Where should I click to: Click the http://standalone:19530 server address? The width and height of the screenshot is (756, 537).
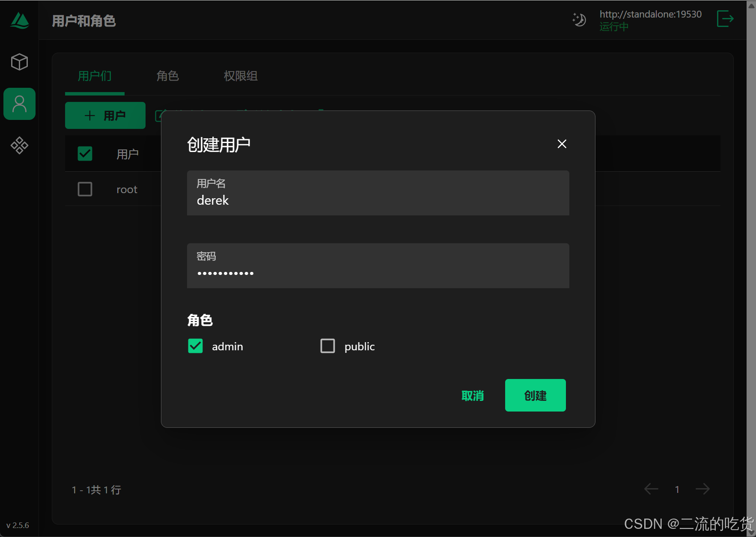coord(651,14)
